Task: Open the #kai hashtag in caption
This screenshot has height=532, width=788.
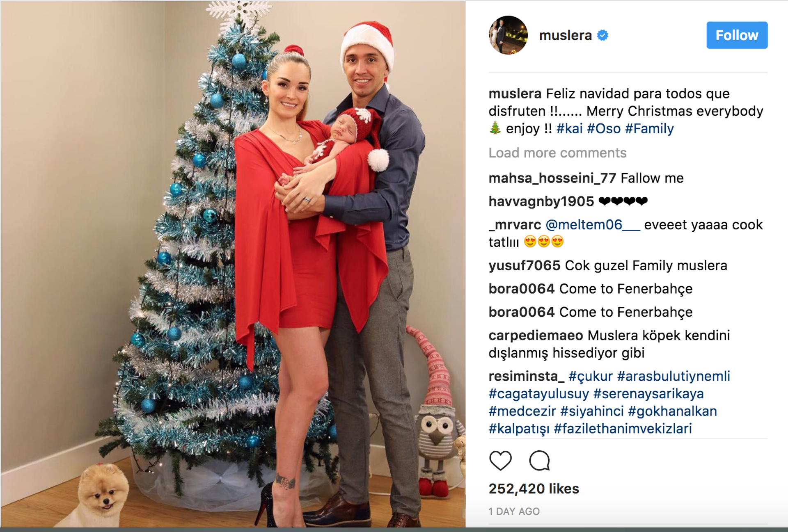Action: tap(569, 129)
